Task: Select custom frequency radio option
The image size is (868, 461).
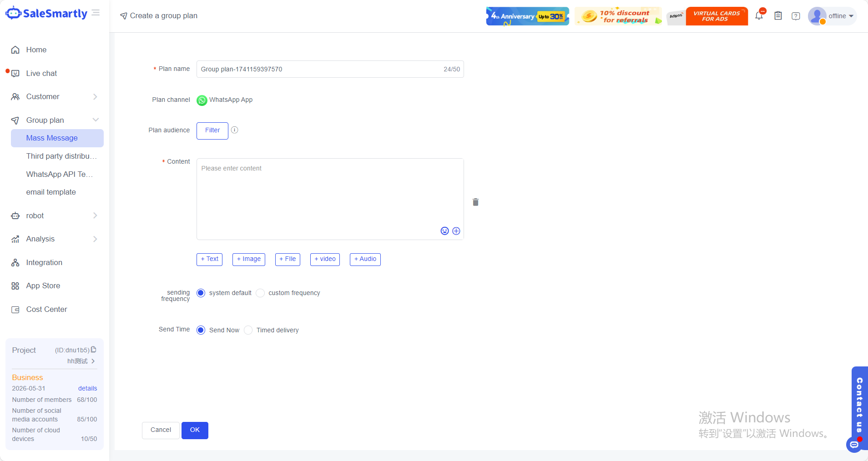Action: [x=260, y=293]
